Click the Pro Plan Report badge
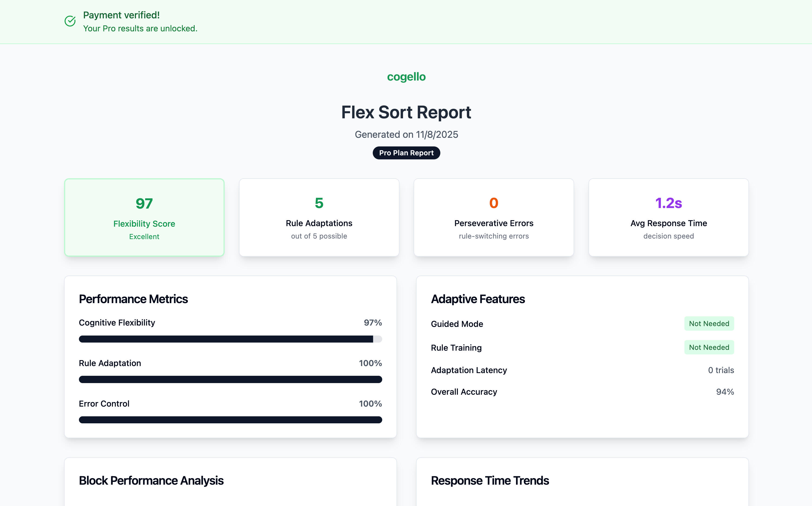The height and width of the screenshot is (506, 812). 406,153
